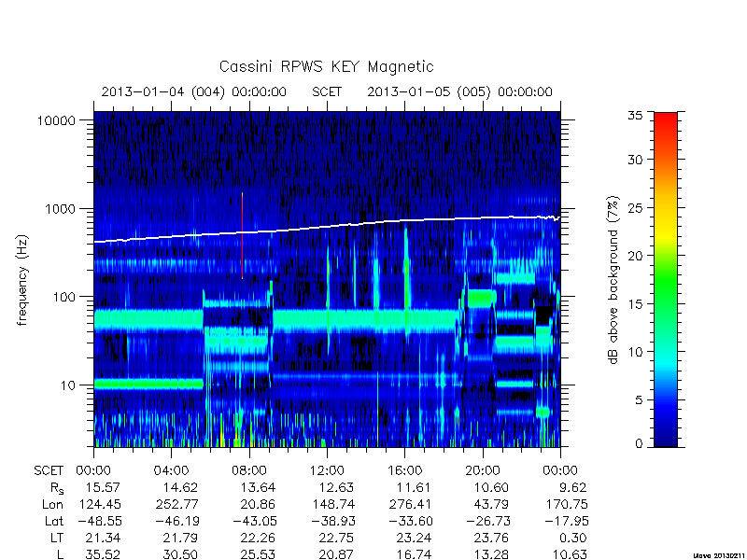Click the '16:00' time tick label
This screenshot has height=560, width=747.
[x=405, y=471]
